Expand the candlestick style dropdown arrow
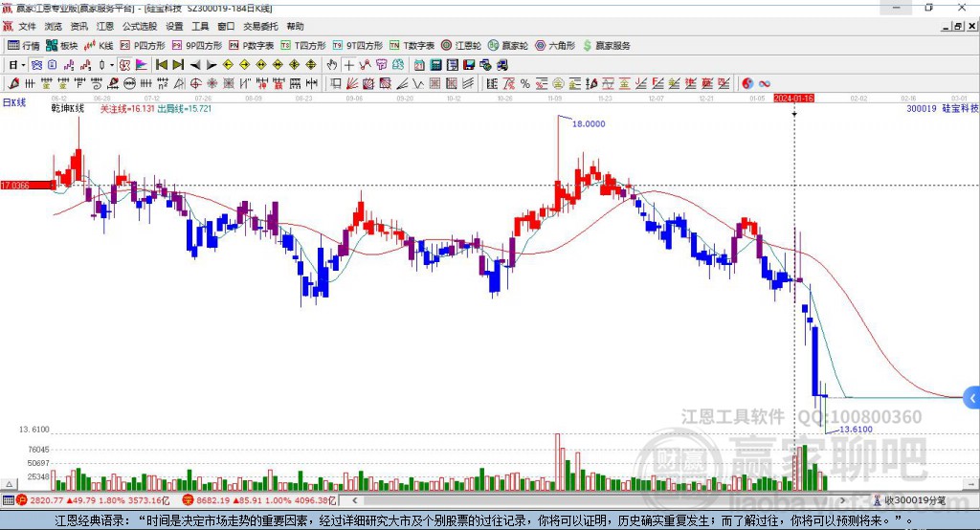The width and height of the screenshot is (980, 530). coord(112,65)
